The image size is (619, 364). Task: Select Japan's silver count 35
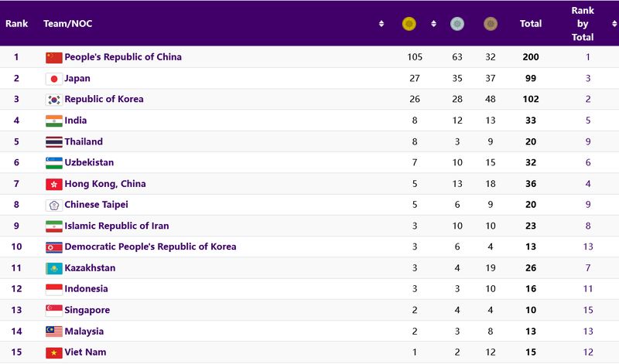pyautogui.click(x=457, y=78)
